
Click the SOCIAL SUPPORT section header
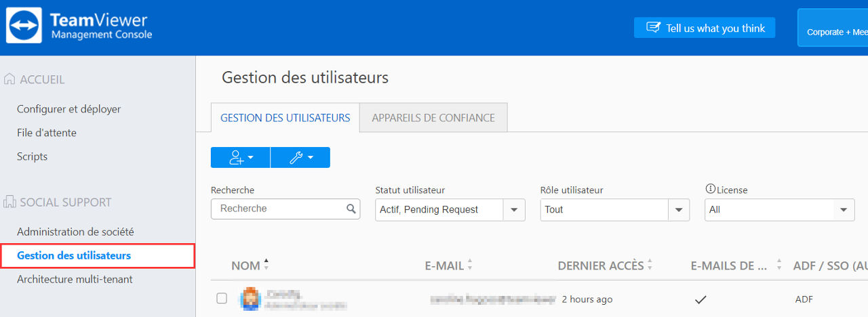(x=65, y=202)
